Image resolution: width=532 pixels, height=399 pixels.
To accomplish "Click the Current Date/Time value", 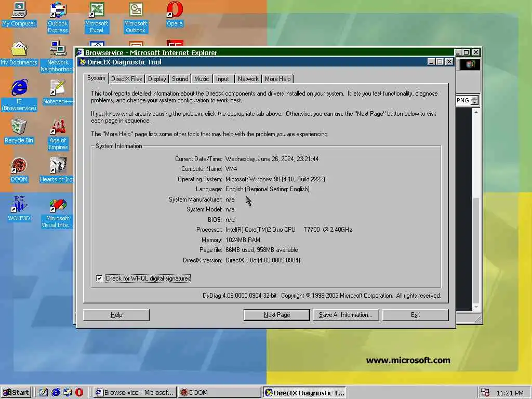I will (x=272, y=159).
